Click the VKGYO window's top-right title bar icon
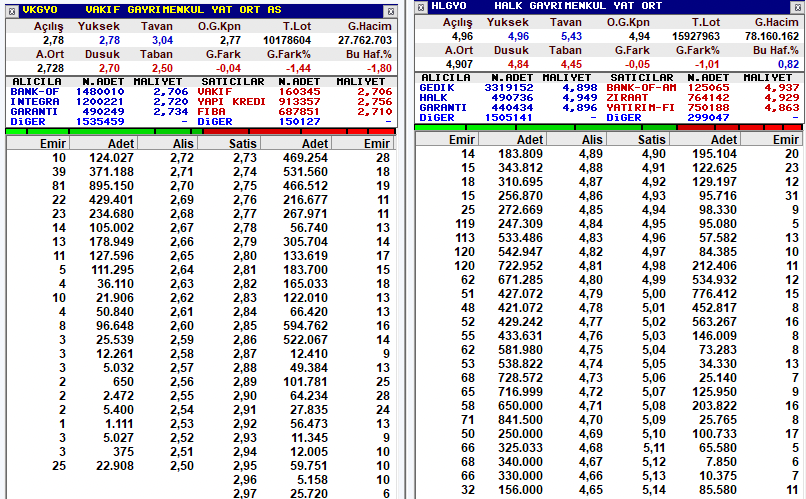Screen dimensions: 806x499 (391, 11)
